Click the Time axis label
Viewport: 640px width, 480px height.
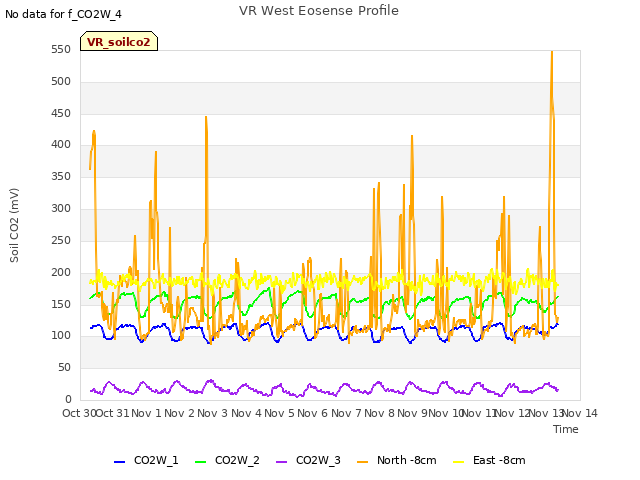565,429
